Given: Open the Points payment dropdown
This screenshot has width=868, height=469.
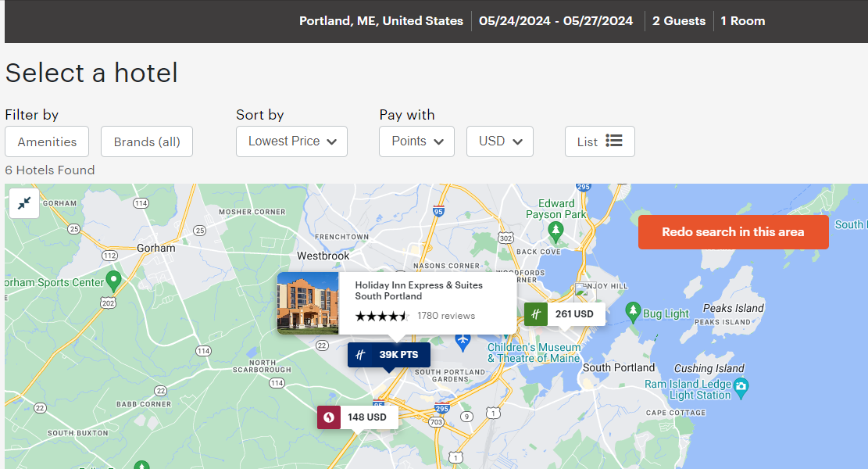Looking at the screenshot, I should click(x=416, y=141).
